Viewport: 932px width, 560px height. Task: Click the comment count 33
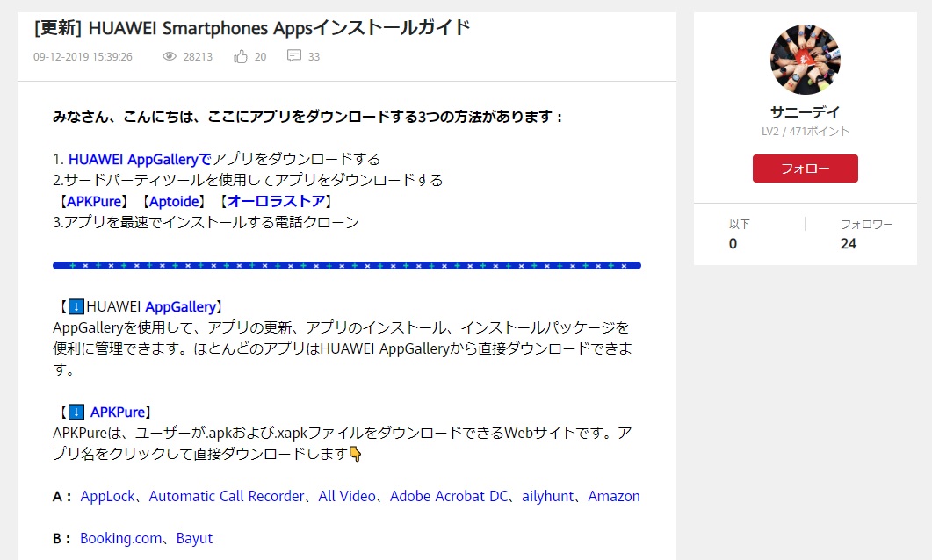click(x=314, y=57)
